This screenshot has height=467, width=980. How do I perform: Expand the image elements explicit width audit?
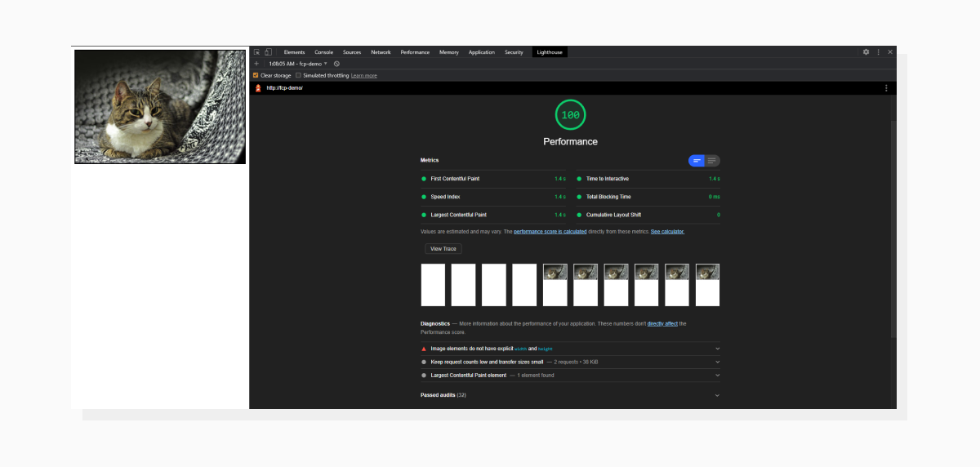click(x=570, y=349)
